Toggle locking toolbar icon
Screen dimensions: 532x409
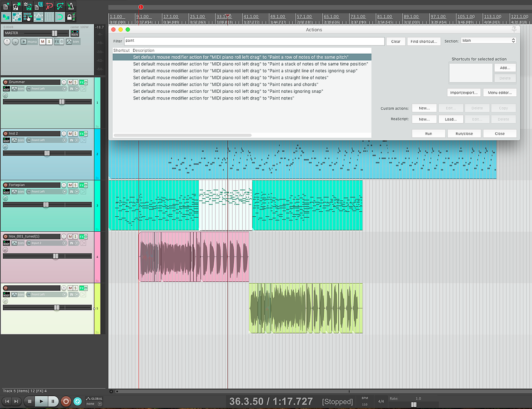70,17
